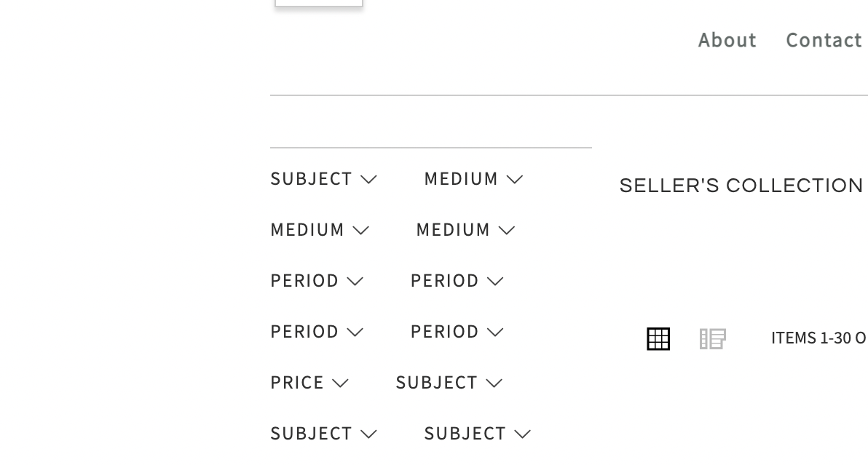This screenshot has height=465, width=868.
Task: Open the About page
Action: click(727, 40)
